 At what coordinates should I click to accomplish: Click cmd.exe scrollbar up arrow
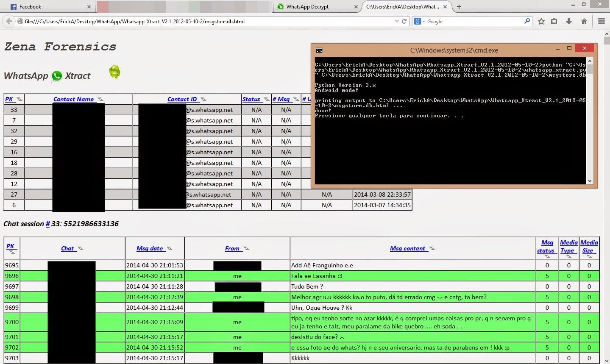coord(590,61)
